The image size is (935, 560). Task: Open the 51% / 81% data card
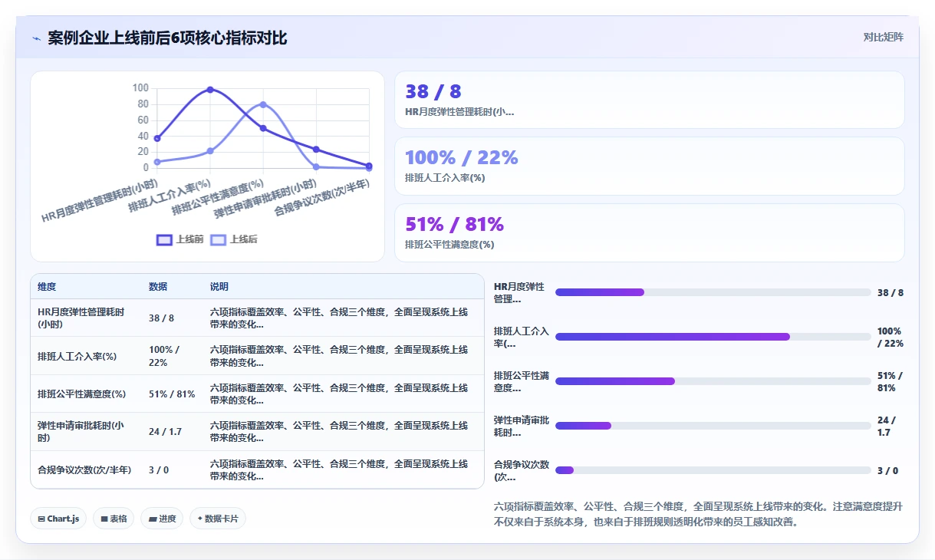649,232
